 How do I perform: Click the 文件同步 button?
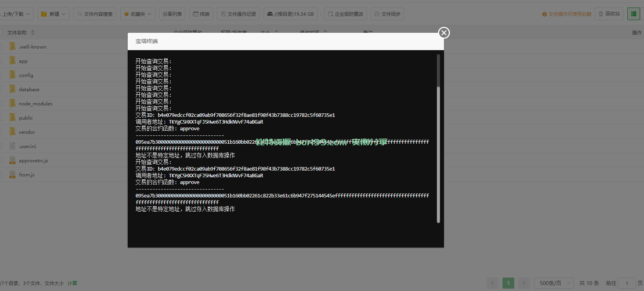coord(387,14)
